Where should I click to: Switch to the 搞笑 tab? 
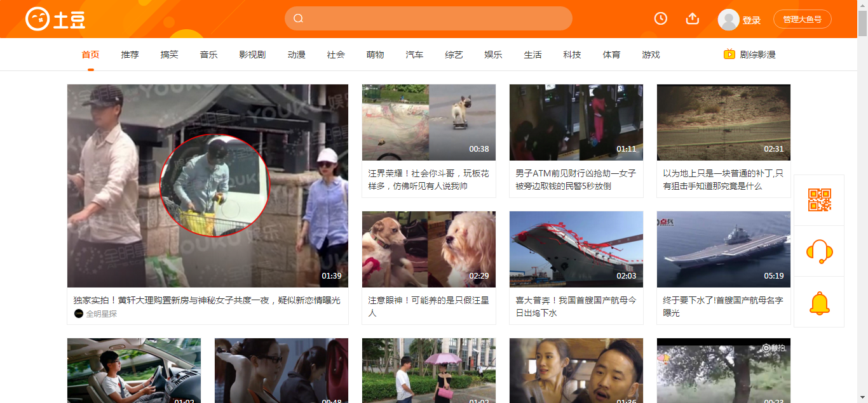(x=170, y=55)
